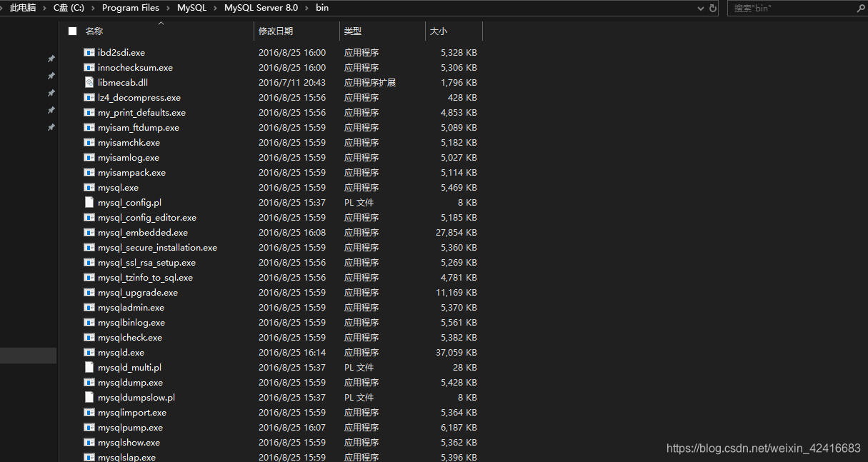Go to 此电脑 in breadcrumb
This screenshot has height=462, width=868.
pyautogui.click(x=23, y=8)
